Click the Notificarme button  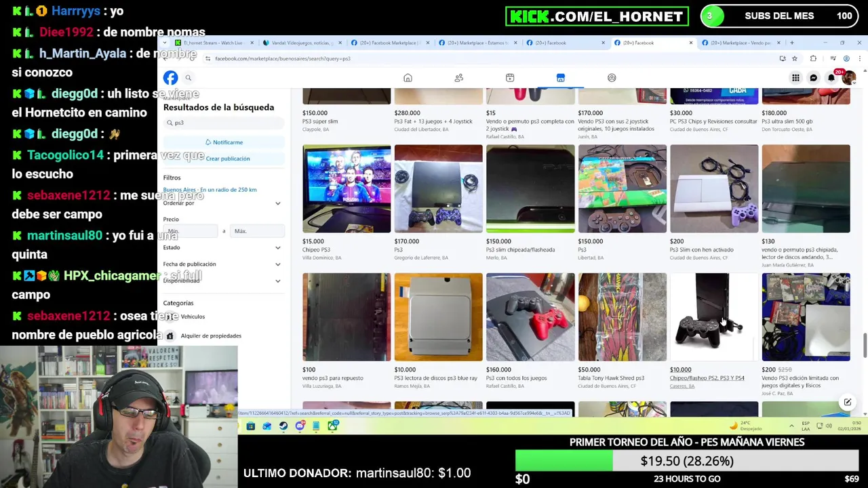(x=223, y=142)
